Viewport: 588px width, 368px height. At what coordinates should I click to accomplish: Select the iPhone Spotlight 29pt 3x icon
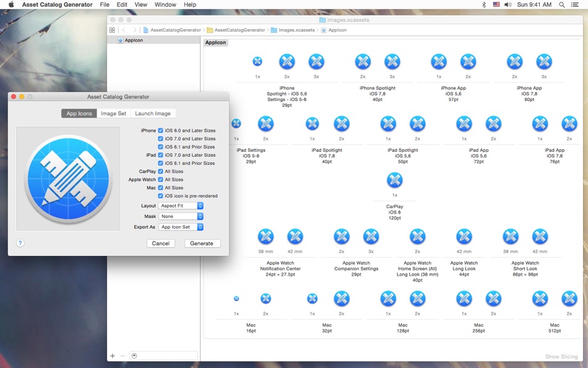point(316,61)
